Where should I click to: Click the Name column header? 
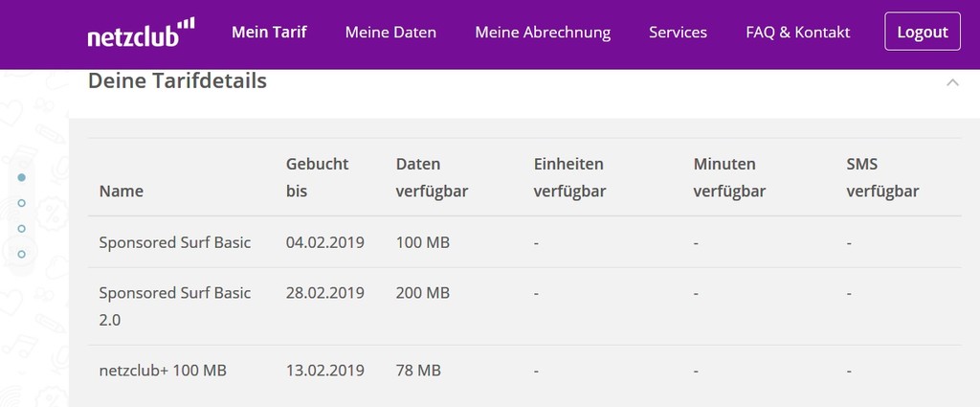click(122, 191)
